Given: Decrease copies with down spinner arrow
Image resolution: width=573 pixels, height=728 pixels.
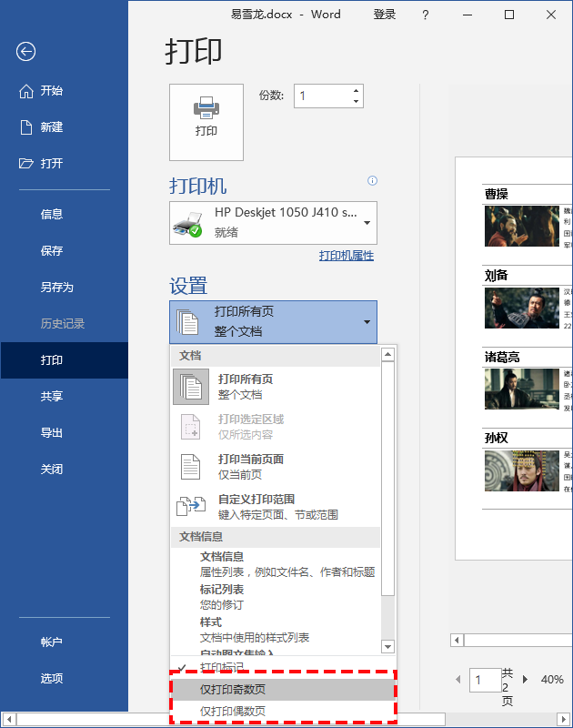Looking at the screenshot, I should [x=356, y=101].
